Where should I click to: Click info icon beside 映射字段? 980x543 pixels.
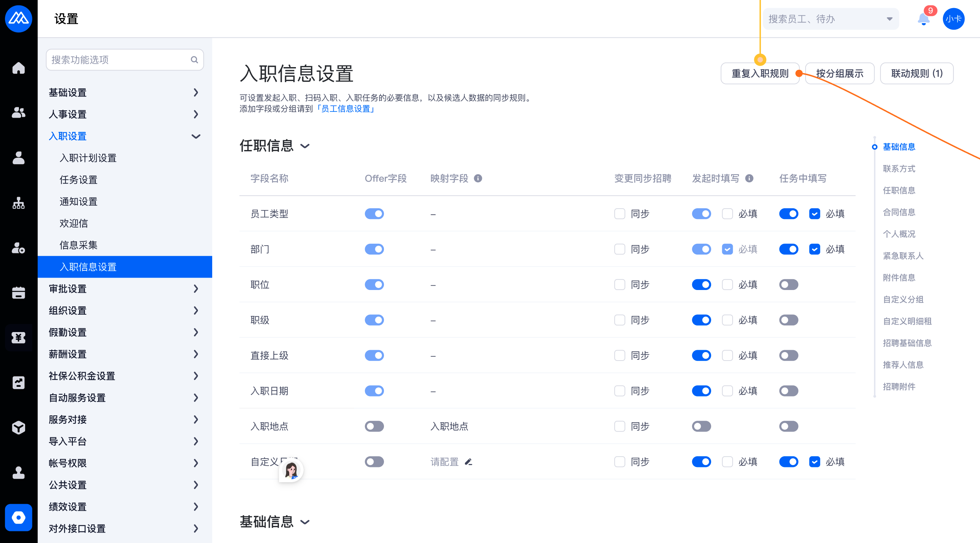coord(478,178)
